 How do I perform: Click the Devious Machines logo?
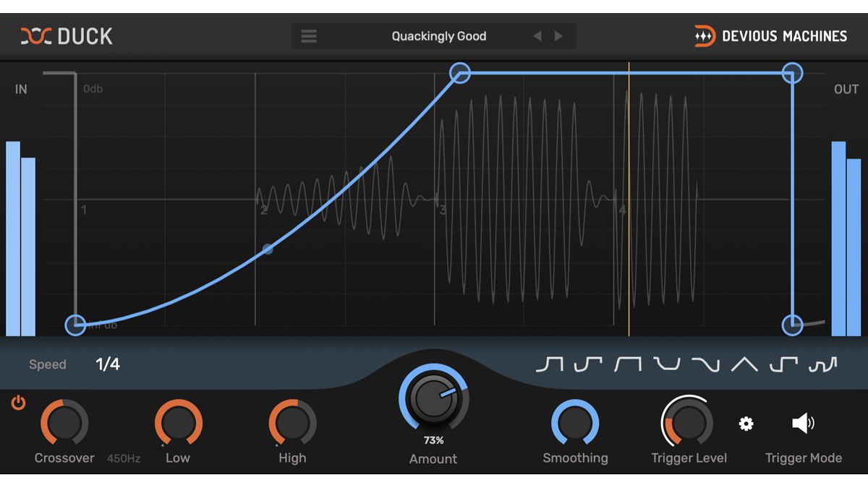tap(770, 35)
